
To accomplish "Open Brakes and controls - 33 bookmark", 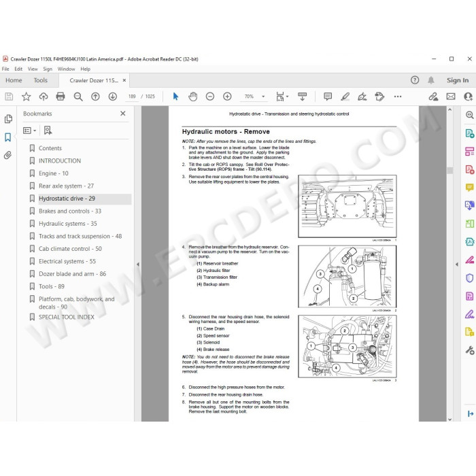I will pos(70,211).
